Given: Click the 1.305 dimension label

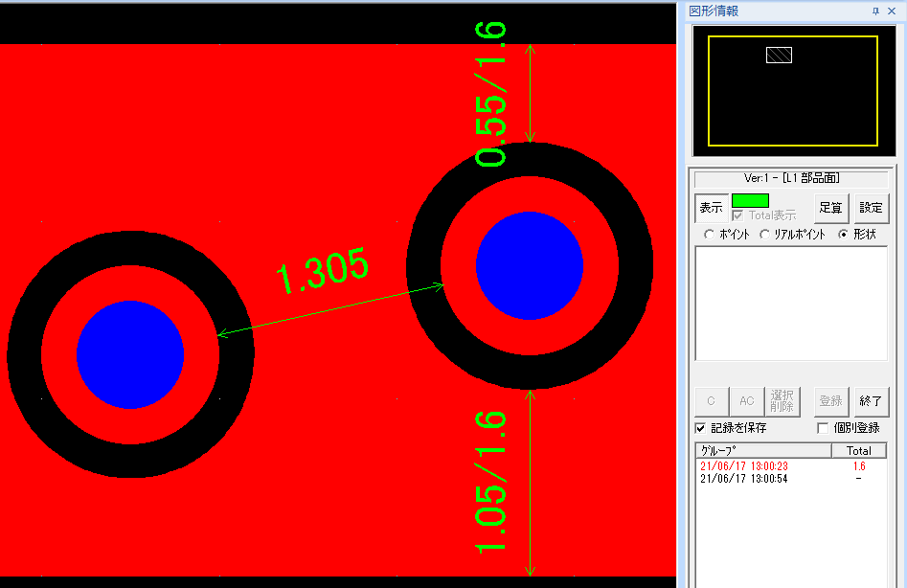Looking at the screenshot, I should 322,270.
